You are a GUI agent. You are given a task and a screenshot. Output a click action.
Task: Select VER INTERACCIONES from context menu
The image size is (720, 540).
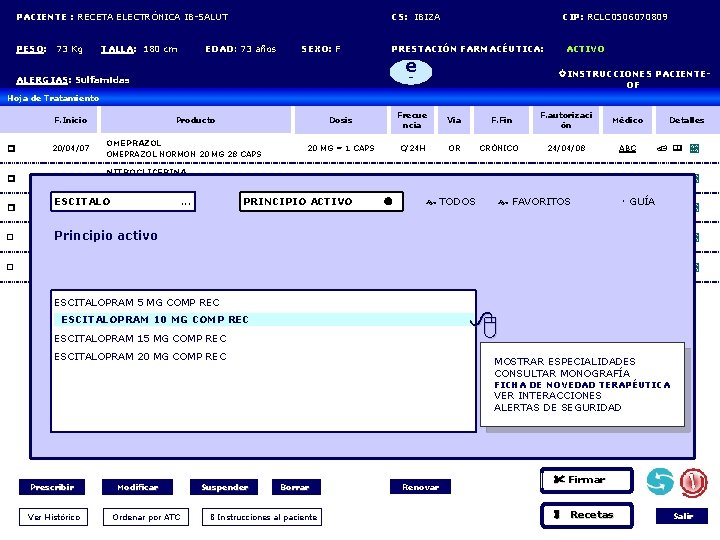tap(548, 395)
